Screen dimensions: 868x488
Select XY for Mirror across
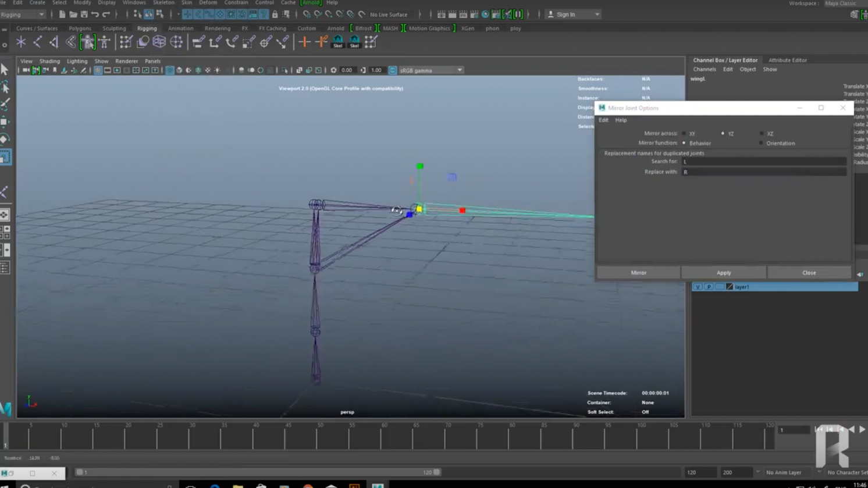684,134
